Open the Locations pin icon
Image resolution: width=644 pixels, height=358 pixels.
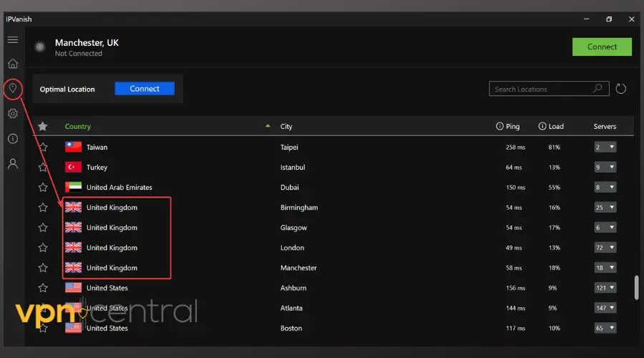tap(13, 88)
